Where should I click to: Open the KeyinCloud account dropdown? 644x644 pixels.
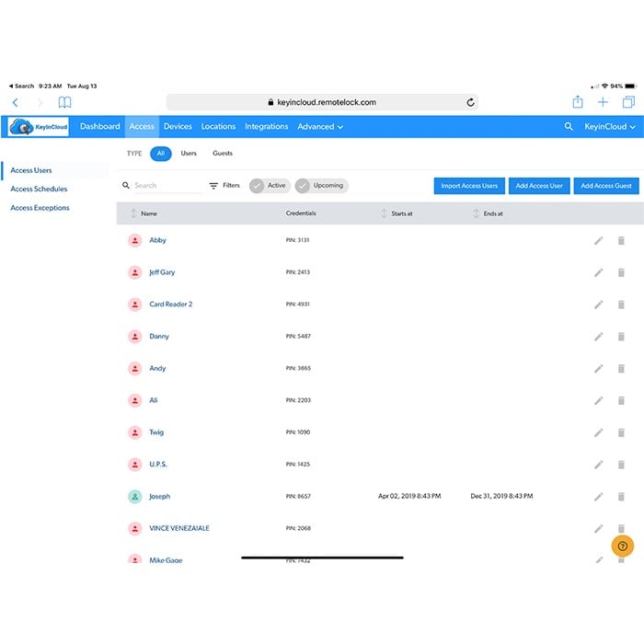pos(610,127)
